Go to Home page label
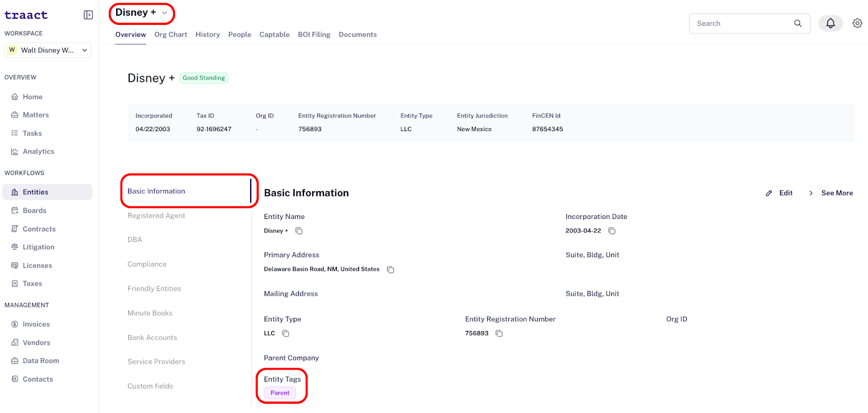This screenshot has height=413, width=868. coord(33,97)
